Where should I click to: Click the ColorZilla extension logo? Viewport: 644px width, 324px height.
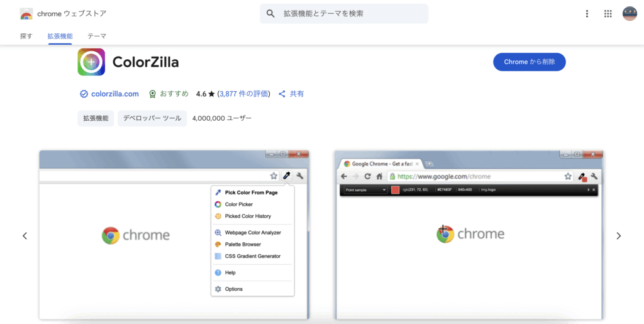91,62
